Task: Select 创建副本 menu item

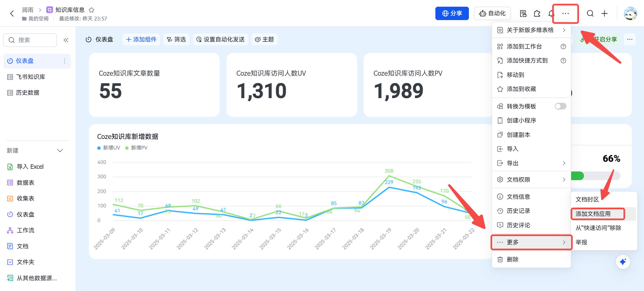Action: click(x=531, y=135)
